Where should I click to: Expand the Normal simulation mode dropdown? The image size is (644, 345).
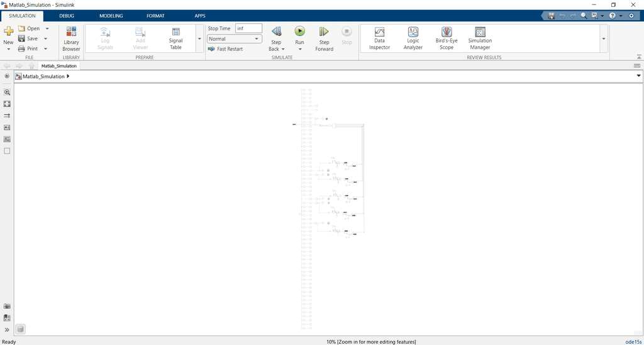click(235, 39)
